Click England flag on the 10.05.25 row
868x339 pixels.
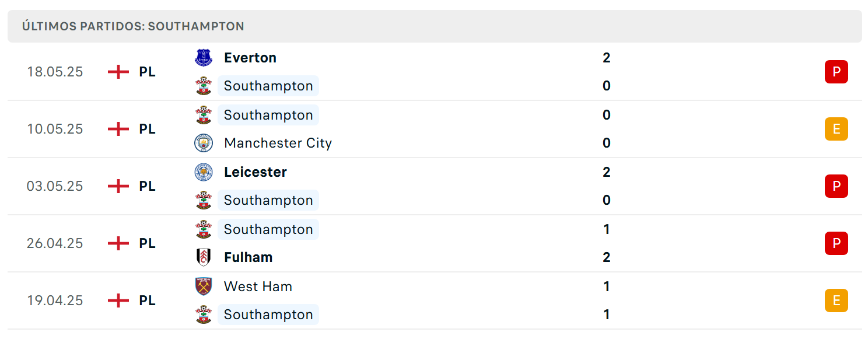click(118, 129)
